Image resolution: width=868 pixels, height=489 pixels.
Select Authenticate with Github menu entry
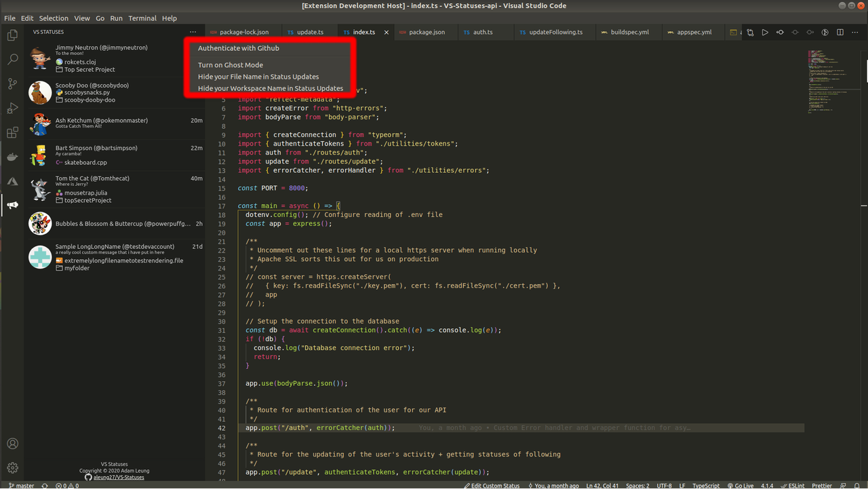(239, 48)
